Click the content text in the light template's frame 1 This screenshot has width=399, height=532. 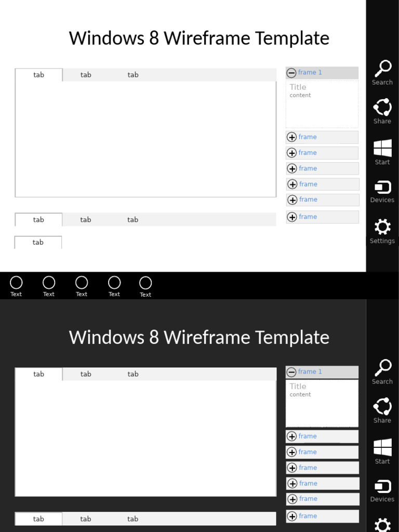[300, 96]
